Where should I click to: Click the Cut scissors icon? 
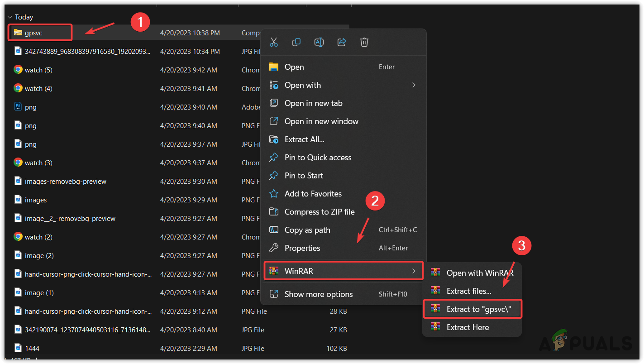coord(273,42)
